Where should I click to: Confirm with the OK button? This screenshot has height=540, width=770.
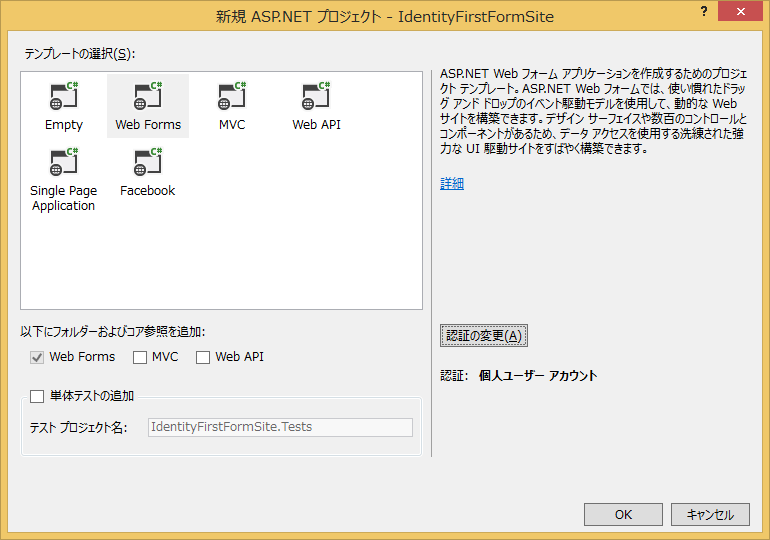point(623,514)
